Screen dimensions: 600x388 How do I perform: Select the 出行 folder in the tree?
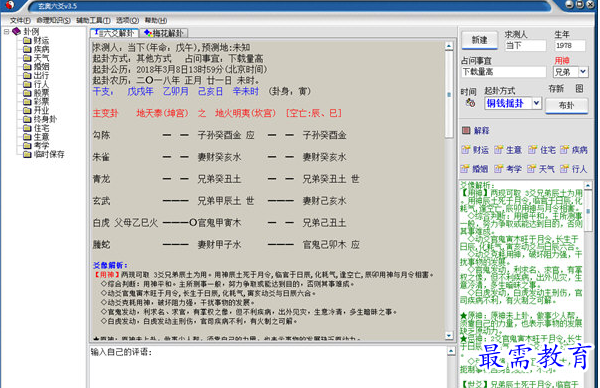click(36, 75)
